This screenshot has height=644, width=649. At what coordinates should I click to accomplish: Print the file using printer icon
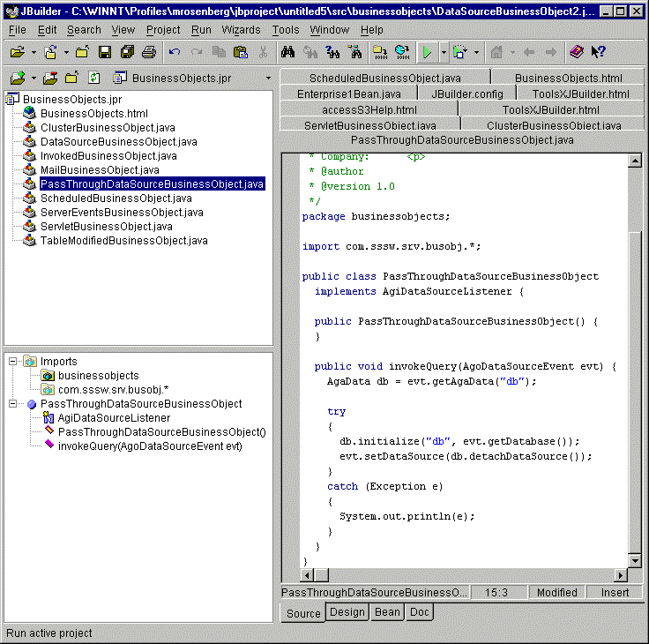pos(149,52)
